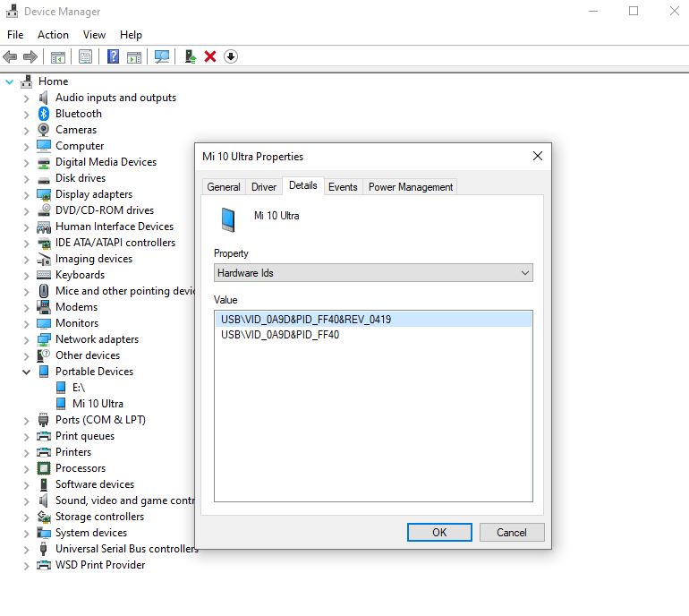Select the Universal Serial Bus controllers icon
Viewport: 689px width, 616px height.
tap(44, 549)
